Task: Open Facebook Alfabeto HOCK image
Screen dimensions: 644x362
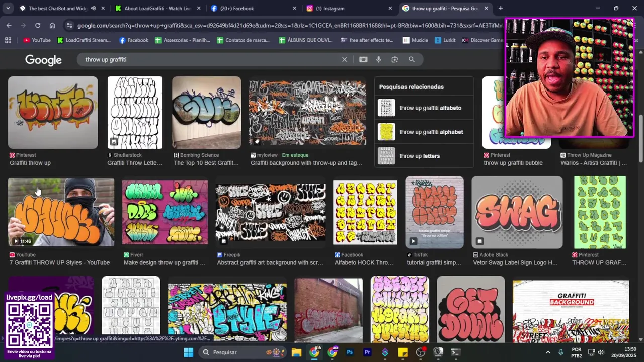Action: point(365,212)
